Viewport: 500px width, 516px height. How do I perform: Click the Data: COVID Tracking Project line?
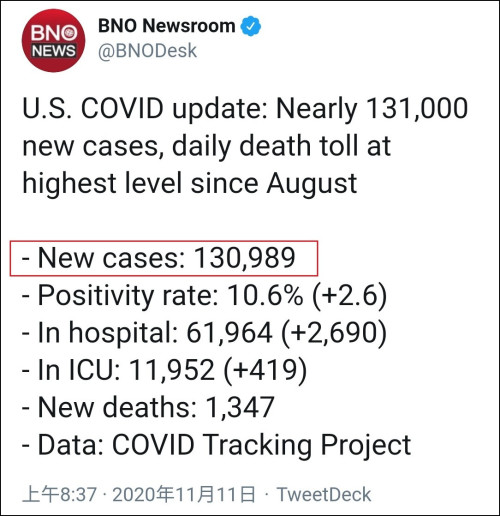click(x=217, y=445)
